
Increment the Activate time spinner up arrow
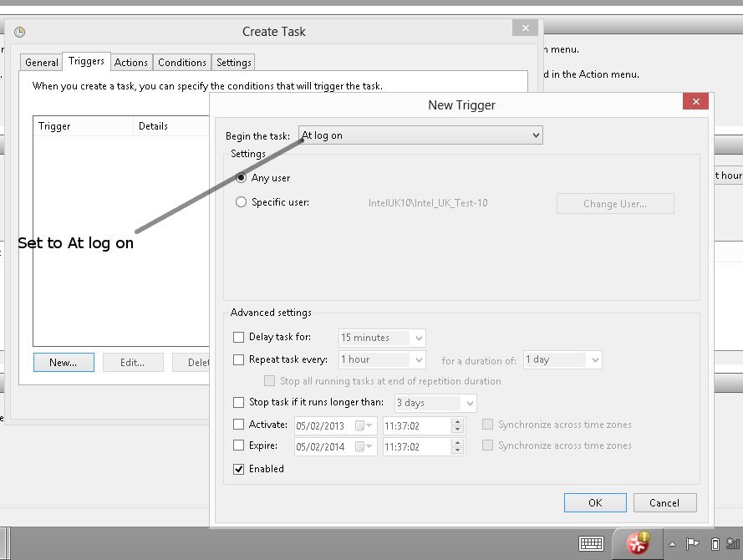pos(456,421)
